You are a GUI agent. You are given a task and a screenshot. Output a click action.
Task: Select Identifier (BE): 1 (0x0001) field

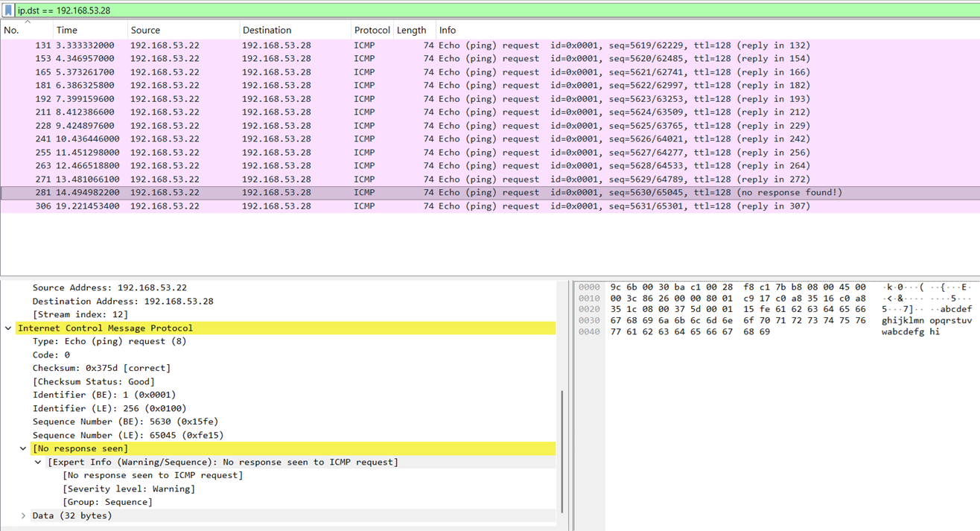point(104,395)
